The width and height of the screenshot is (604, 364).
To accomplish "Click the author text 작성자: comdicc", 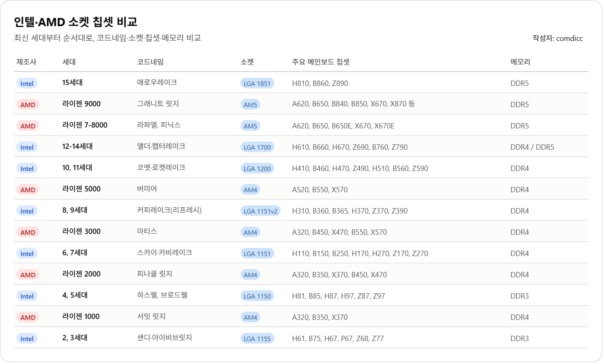I will [557, 38].
